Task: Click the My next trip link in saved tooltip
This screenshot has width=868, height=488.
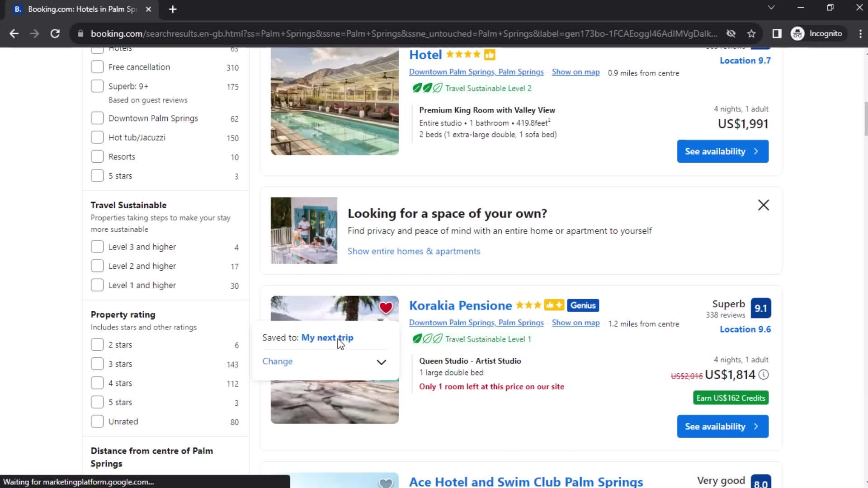Action: click(x=327, y=337)
